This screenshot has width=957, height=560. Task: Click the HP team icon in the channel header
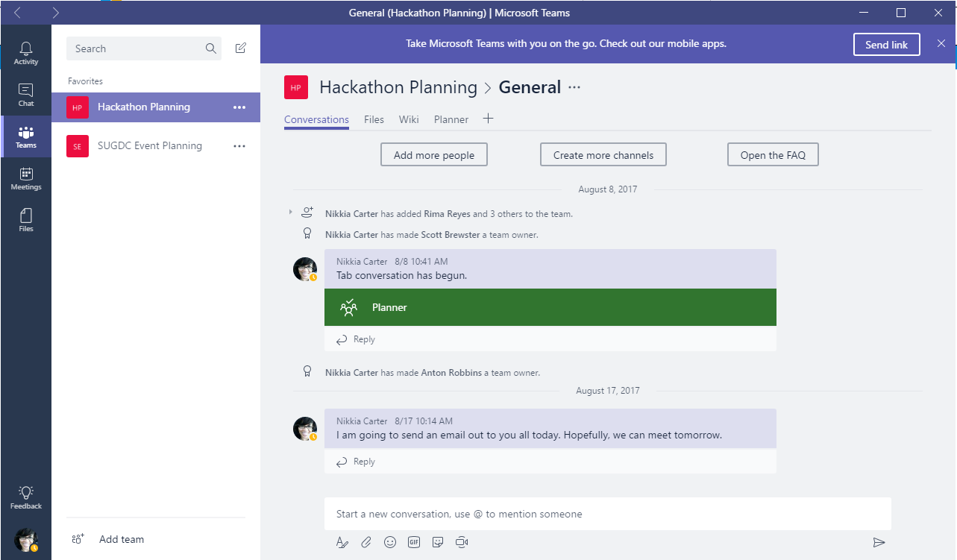click(x=296, y=87)
